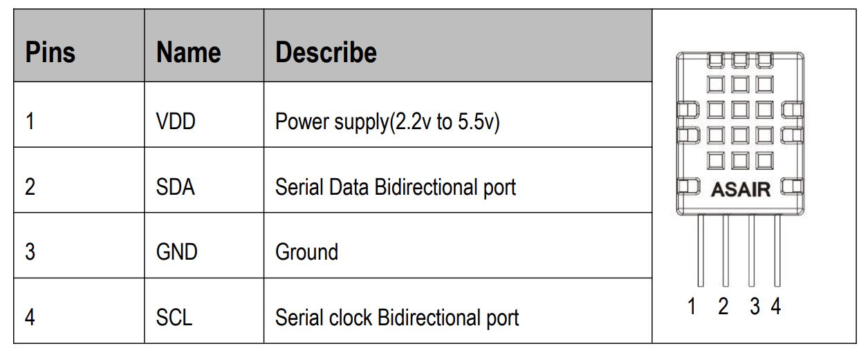The height and width of the screenshot is (355, 868).
Task: Click the pin 4 label under the sensor
Action: 776,306
